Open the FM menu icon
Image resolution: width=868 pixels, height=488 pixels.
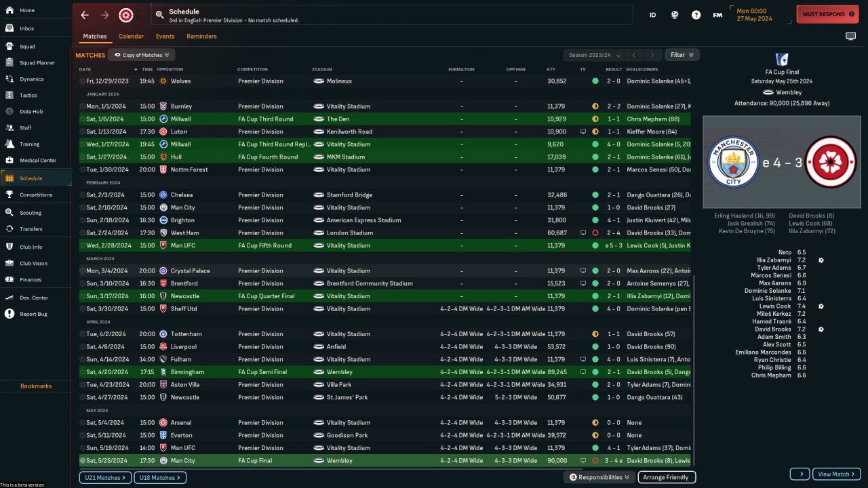(717, 15)
